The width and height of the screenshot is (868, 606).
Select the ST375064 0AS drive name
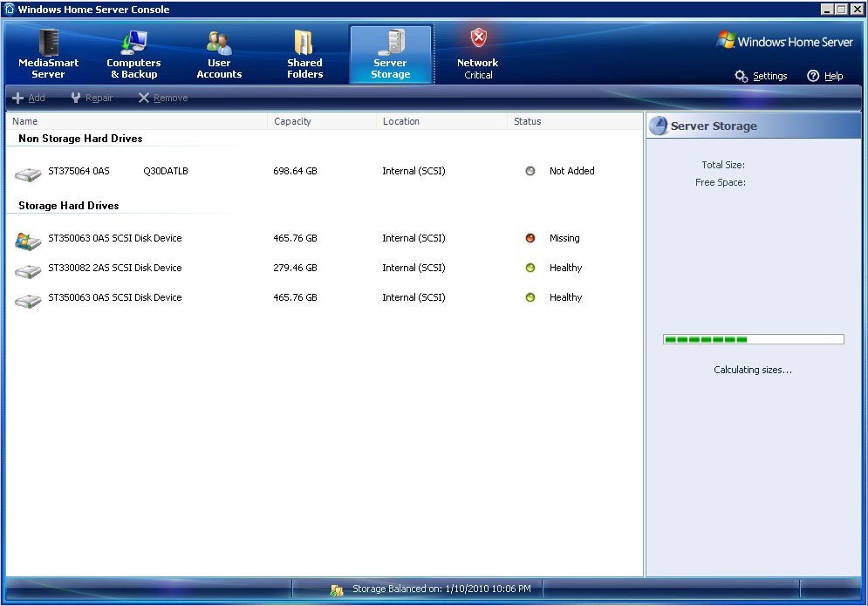pos(79,171)
